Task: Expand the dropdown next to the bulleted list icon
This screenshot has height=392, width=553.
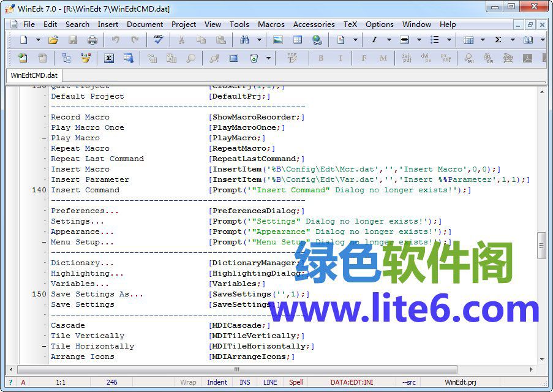Action: pyautogui.click(x=449, y=40)
